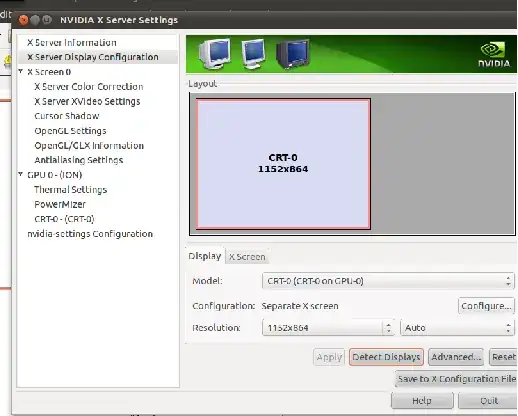Click the Configure... button
This screenshot has width=518, height=416.
[x=486, y=306]
